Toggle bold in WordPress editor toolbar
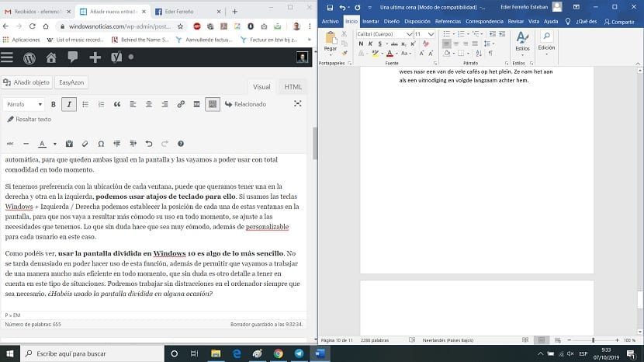This screenshot has height=362, width=644. click(54, 105)
